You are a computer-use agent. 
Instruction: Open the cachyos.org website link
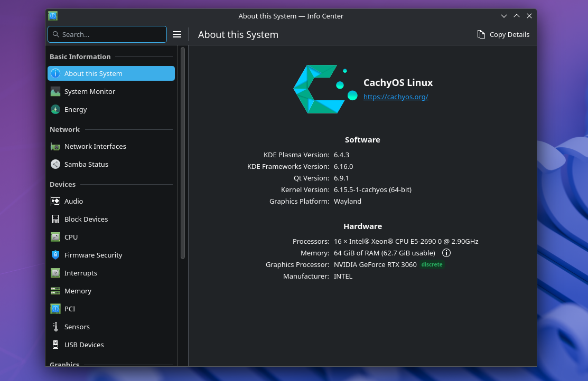click(x=396, y=97)
